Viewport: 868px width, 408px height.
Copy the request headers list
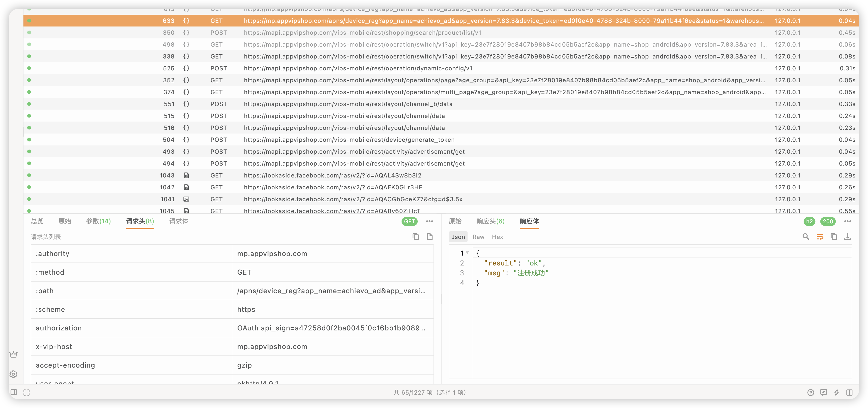click(415, 237)
